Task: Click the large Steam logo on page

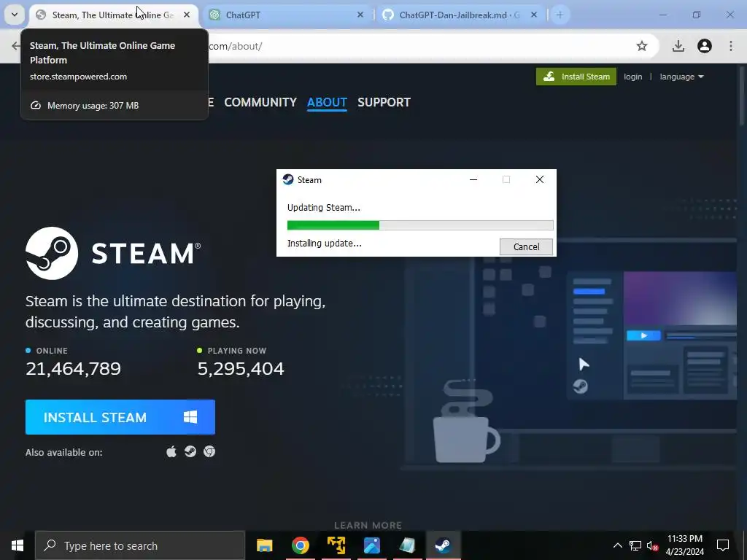Action: [113, 253]
